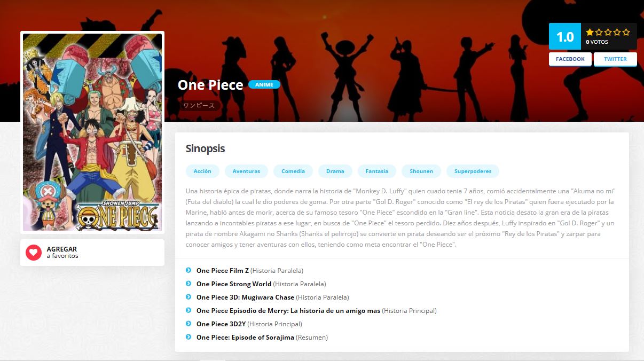Click arrow icon beside One Piece 3D2Y

click(189, 324)
